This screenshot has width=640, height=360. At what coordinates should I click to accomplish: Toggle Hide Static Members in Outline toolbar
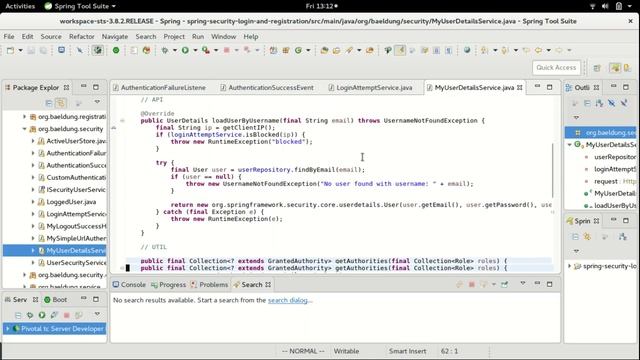tap(624, 103)
